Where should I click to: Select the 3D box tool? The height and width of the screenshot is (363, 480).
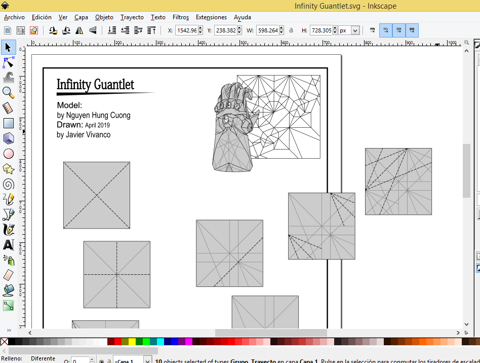coord(8,138)
